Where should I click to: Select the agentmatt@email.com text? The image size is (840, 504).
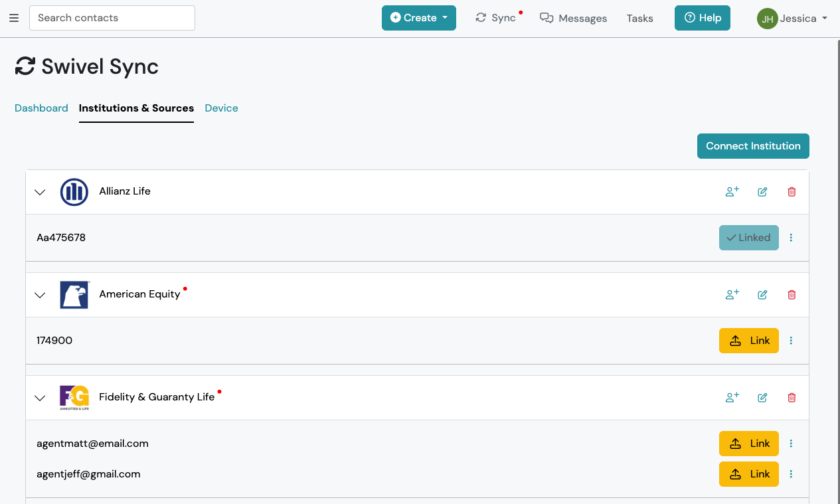click(92, 444)
